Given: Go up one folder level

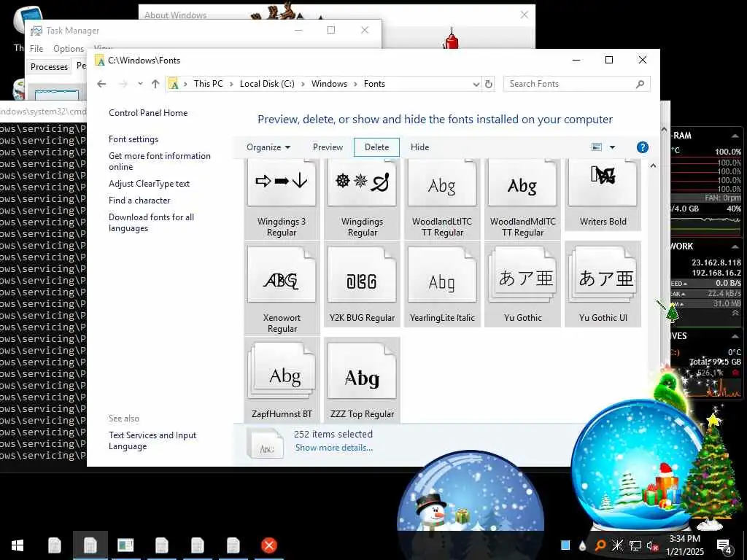Looking at the screenshot, I should pos(155,84).
